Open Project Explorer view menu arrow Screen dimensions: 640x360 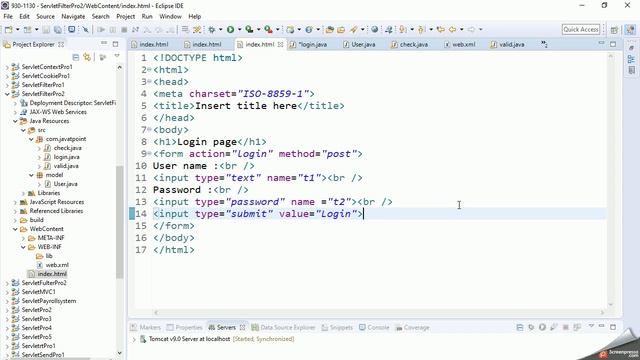coord(117,56)
